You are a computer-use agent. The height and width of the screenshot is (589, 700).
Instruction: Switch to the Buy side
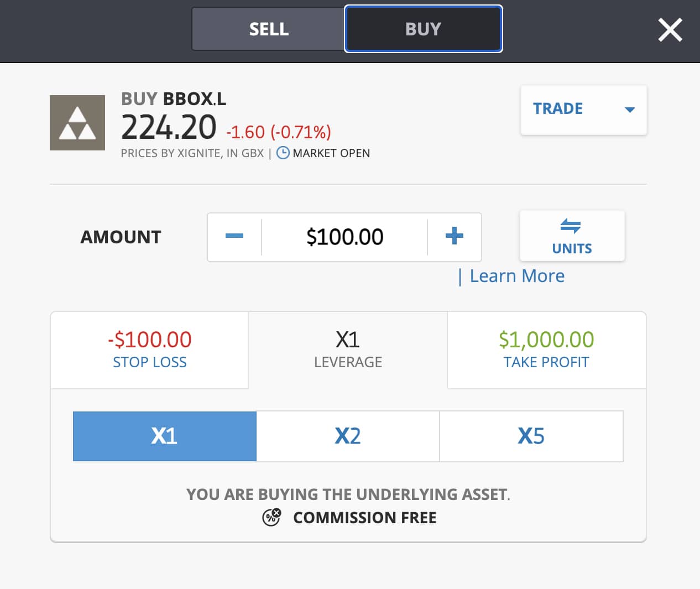coord(423,29)
